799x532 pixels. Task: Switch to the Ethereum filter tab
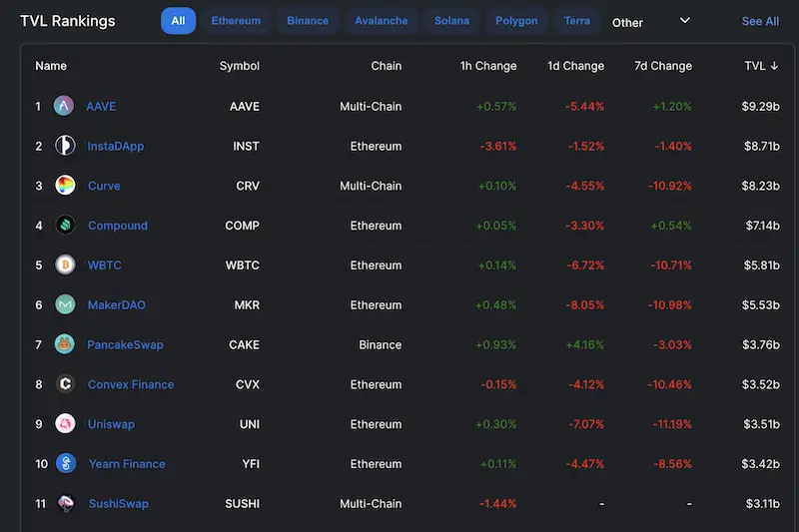tap(236, 21)
